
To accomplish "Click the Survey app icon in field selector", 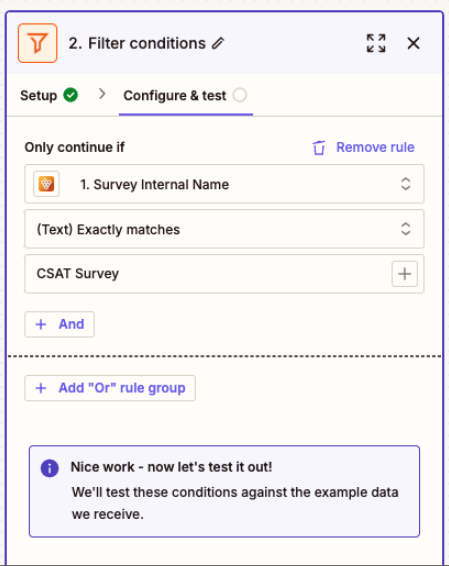I will click(46, 184).
